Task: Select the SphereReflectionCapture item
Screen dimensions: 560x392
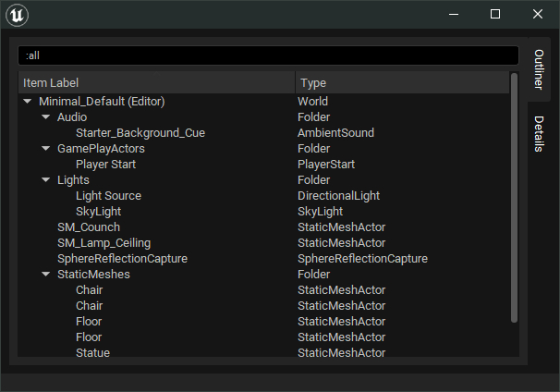Action: [123, 259]
